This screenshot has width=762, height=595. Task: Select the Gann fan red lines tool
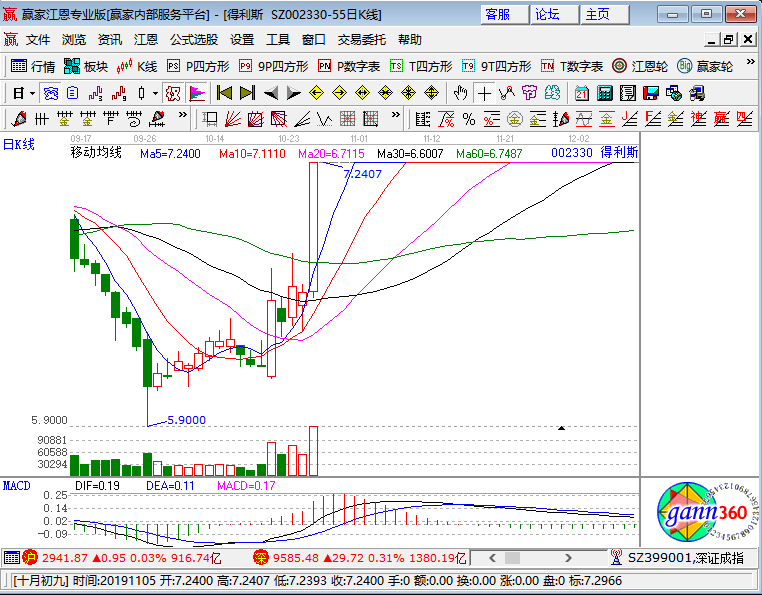(x=233, y=119)
